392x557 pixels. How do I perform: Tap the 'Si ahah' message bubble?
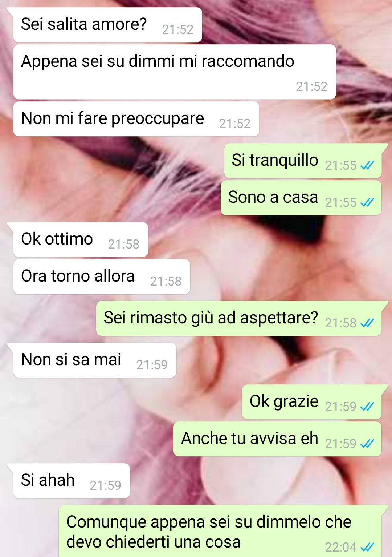[71, 481]
